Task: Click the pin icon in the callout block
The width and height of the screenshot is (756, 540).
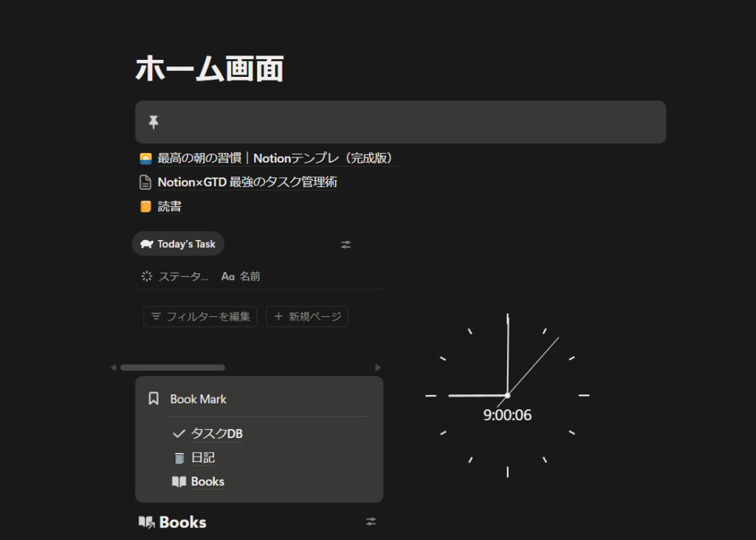Action: tap(154, 122)
